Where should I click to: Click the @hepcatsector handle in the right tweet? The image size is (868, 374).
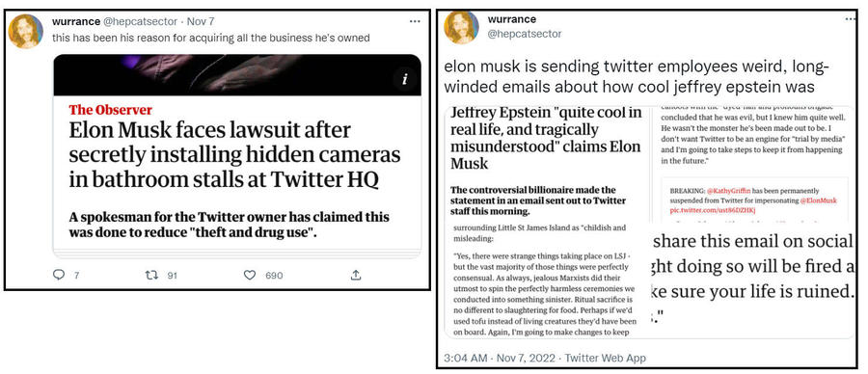[x=525, y=35]
